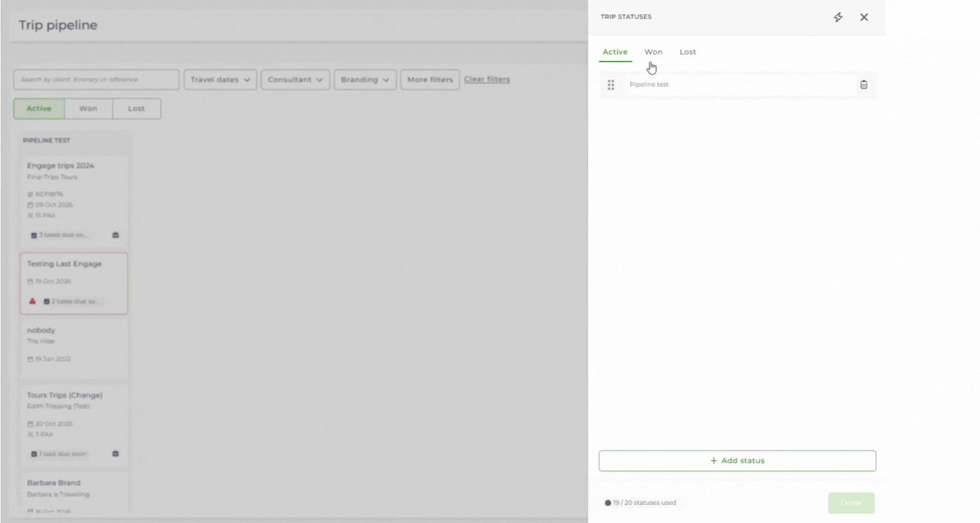
Task: Open the Testing Last Engage card title
Action: (x=64, y=263)
